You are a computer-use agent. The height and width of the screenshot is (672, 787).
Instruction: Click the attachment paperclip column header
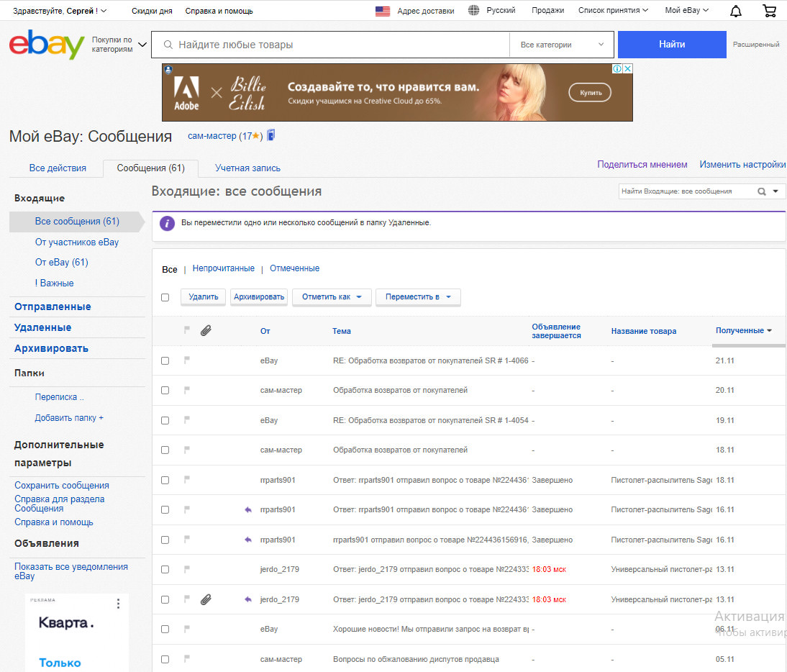[206, 330]
